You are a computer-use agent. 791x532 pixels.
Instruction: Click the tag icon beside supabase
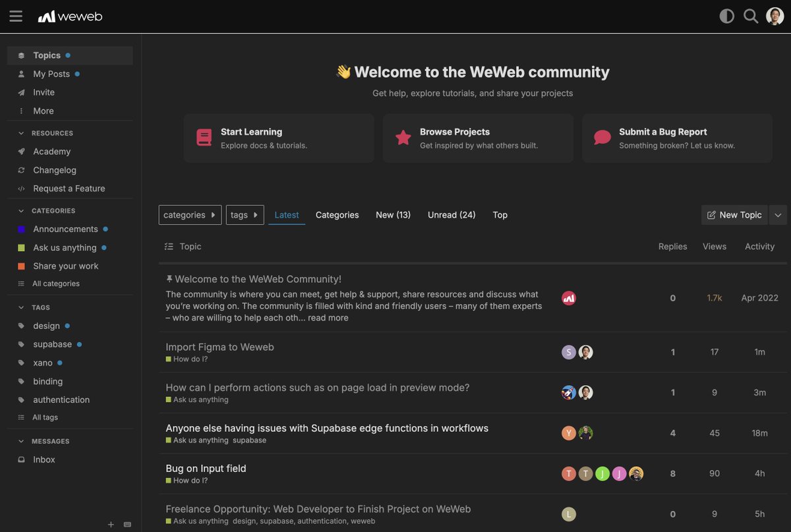coord(21,344)
